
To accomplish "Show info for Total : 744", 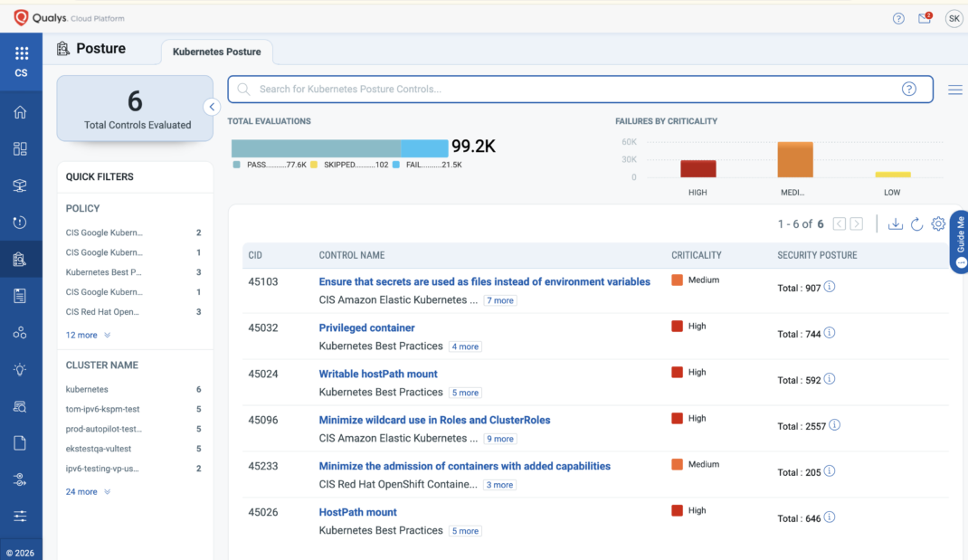I will pos(830,333).
